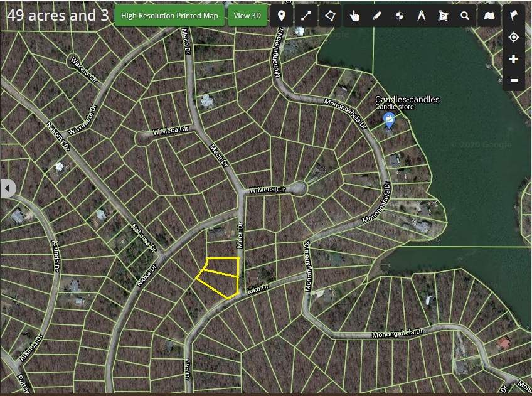The height and width of the screenshot is (396, 532).
Task: Choose the polygon area drawing tool
Action: 327,16
